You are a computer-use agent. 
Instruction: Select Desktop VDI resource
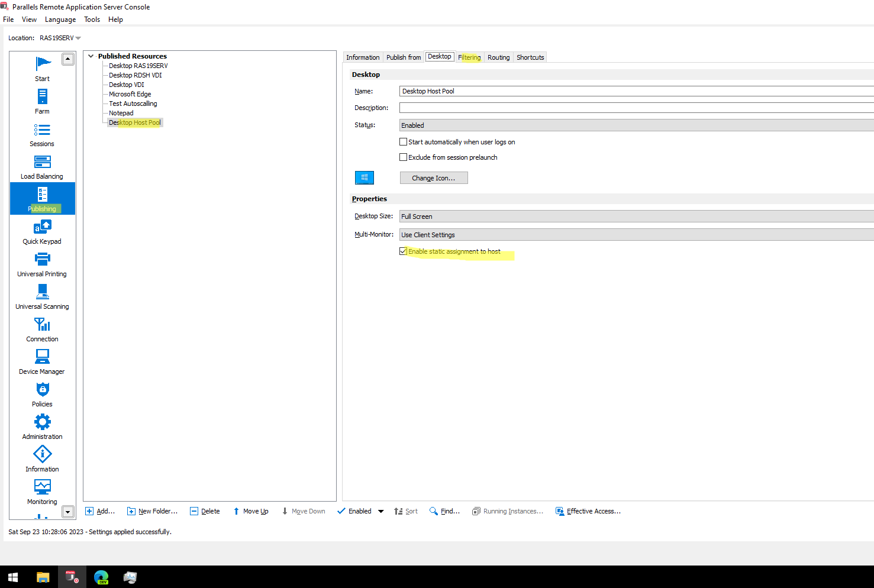tap(127, 85)
